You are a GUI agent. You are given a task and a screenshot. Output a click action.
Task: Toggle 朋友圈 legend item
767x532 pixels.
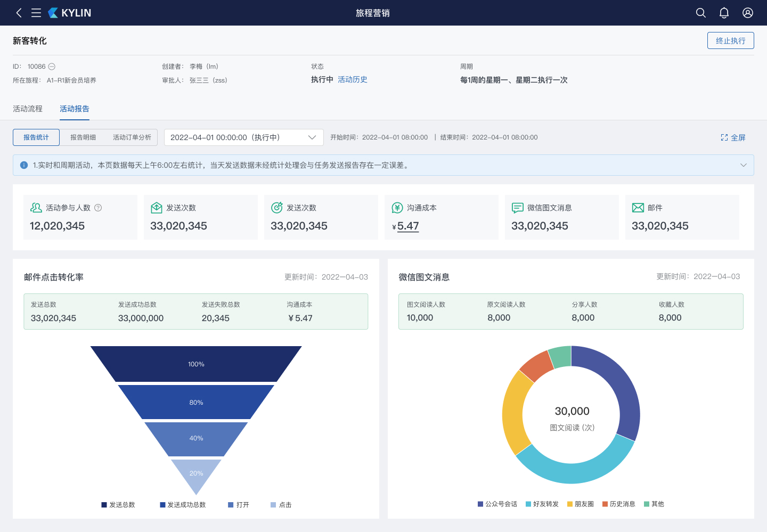pyautogui.click(x=581, y=504)
